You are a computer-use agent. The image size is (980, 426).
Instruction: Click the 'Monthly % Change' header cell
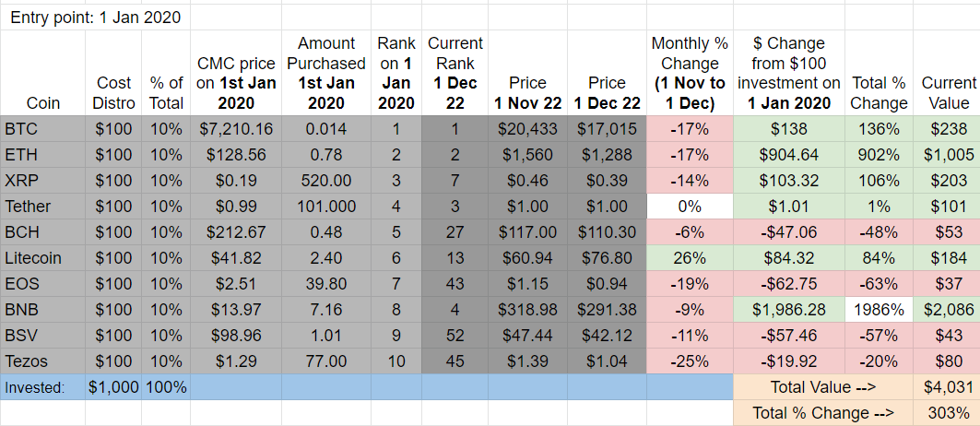690,73
